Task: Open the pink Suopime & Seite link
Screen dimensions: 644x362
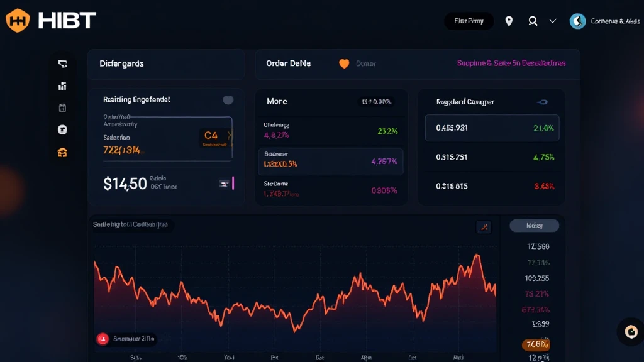Action: 511,63
